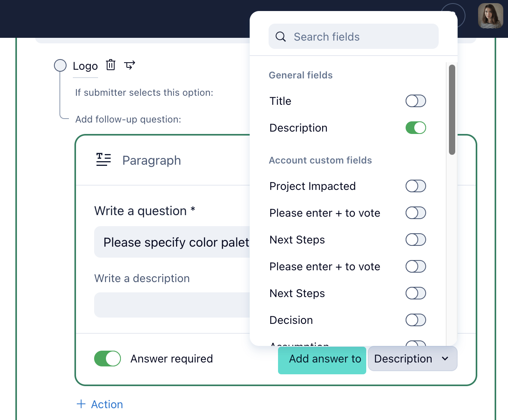508x420 pixels.
Task: Click the Write a description input
Action: pos(172,305)
